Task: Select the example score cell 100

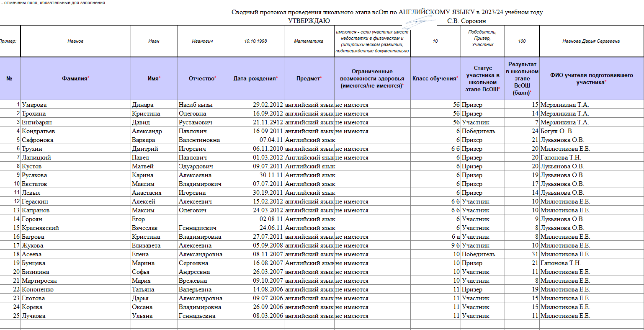Action: tap(522, 41)
